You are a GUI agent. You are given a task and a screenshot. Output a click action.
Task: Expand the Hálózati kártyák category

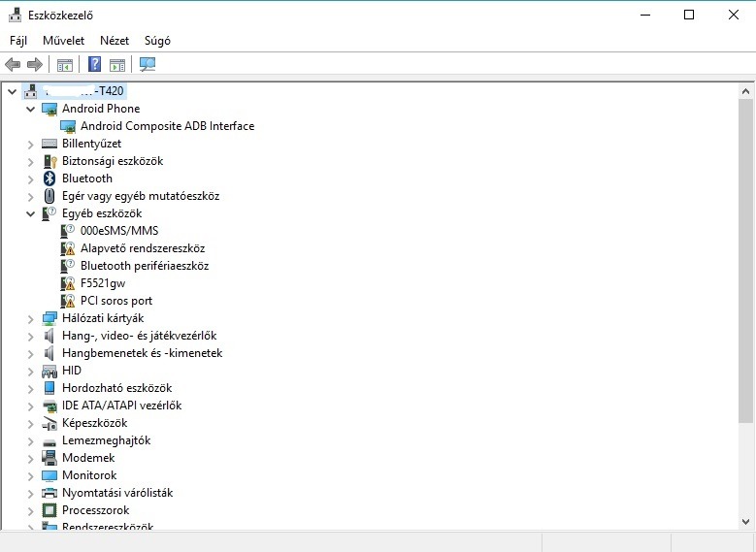[x=30, y=318]
